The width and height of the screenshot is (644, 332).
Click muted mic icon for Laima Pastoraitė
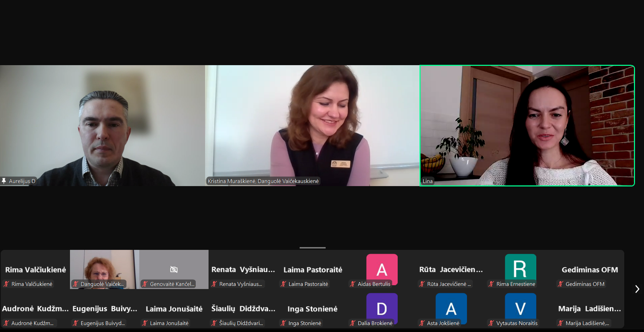click(x=283, y=284)
